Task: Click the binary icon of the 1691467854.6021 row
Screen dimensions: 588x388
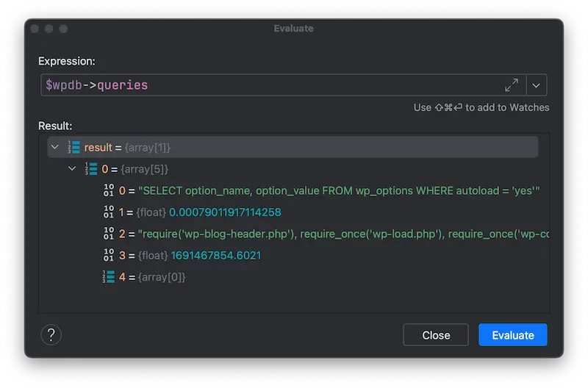Action: pos(108,255)
